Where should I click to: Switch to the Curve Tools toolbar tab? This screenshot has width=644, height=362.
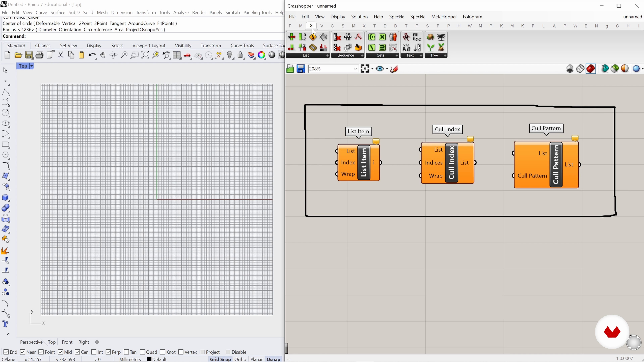(242, 46)
